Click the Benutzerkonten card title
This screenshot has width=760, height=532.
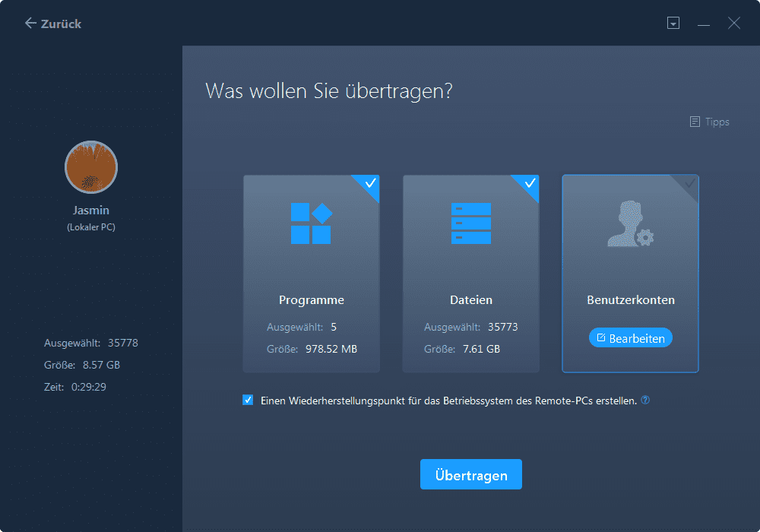pyautogui.click(x=630, y=300)
